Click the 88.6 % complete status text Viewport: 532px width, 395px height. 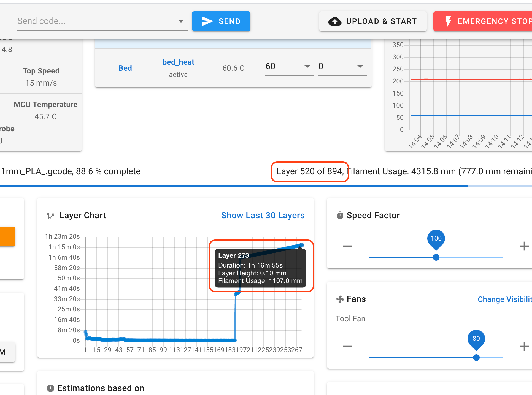pyautogui.click(x=108, y=171)
